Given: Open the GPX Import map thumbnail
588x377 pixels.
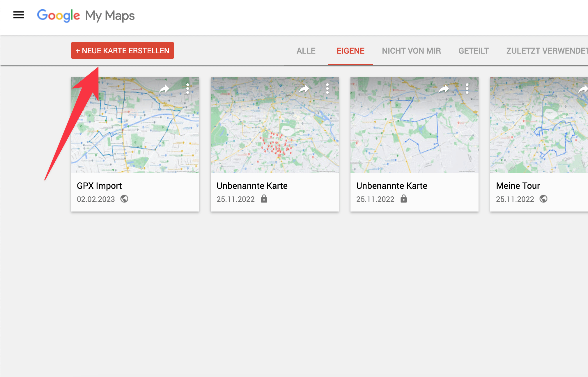Looking at the screenshot, I should (x=135, y=125).
